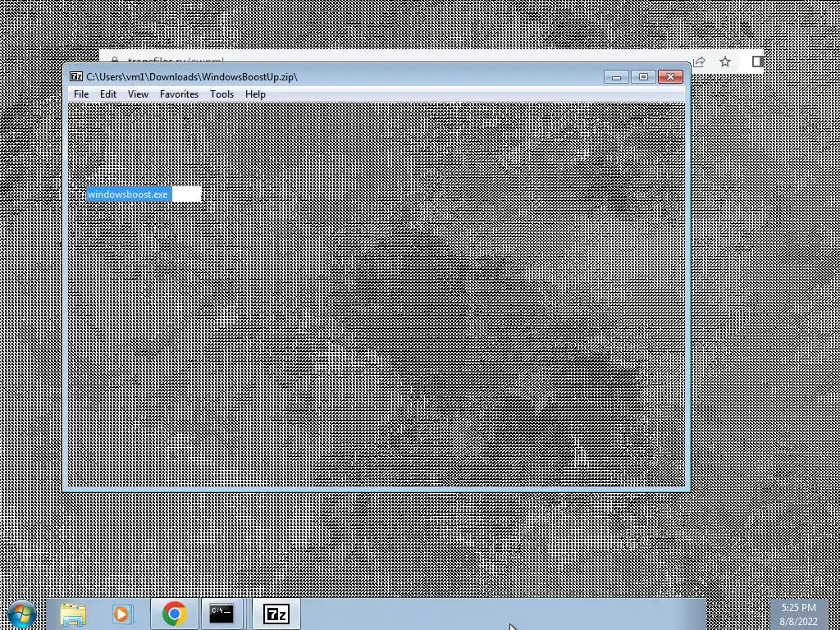Click the 7-Zip taskbar button
Viewport: 840px width, 630px height.
tap(276, 614)
